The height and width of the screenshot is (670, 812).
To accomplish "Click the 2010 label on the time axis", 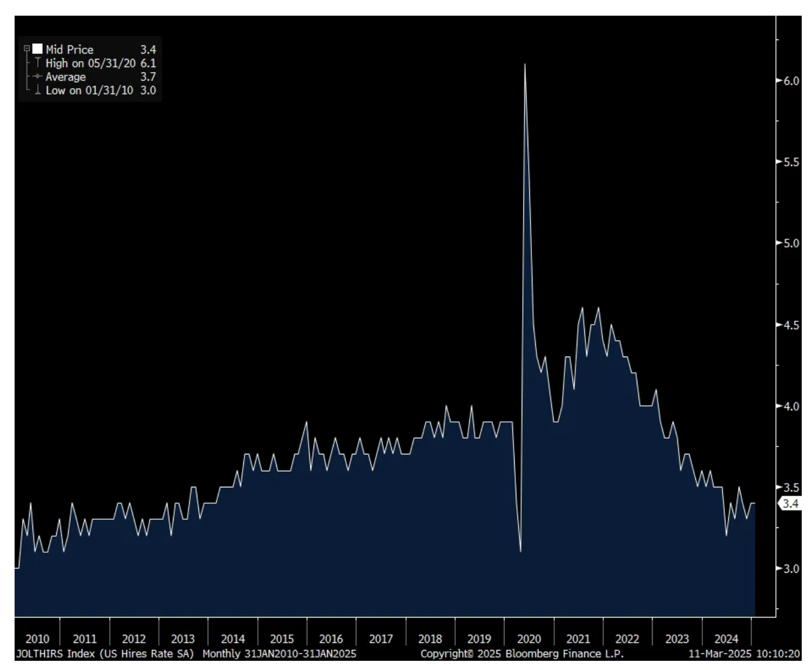I will (37, 639).
